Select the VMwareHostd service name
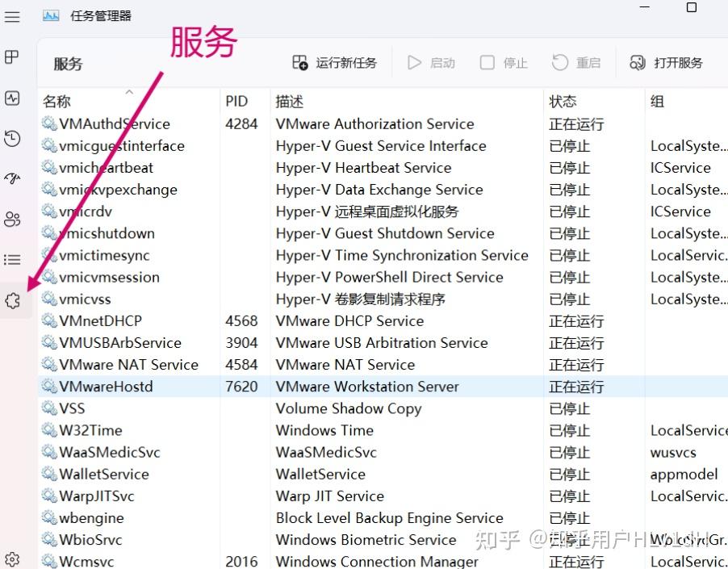This screenshot has width=728, height=569. click(x=107, y=386)
